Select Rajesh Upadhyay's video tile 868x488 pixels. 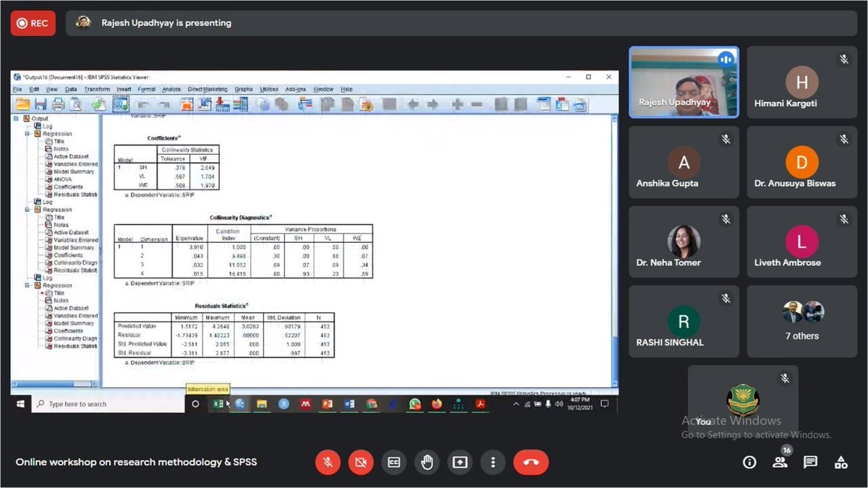[684, 82]
